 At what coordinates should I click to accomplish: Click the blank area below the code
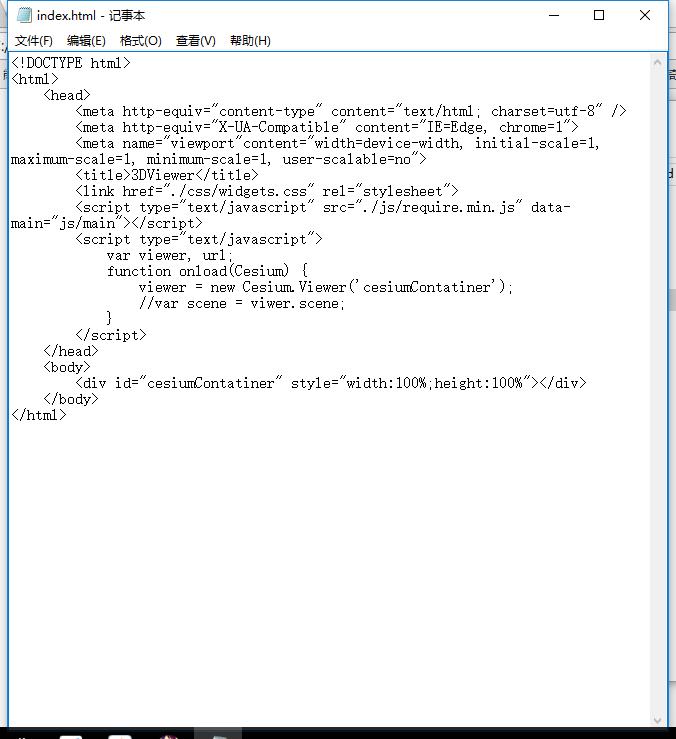pyautogui.click(x=330, y=566)
